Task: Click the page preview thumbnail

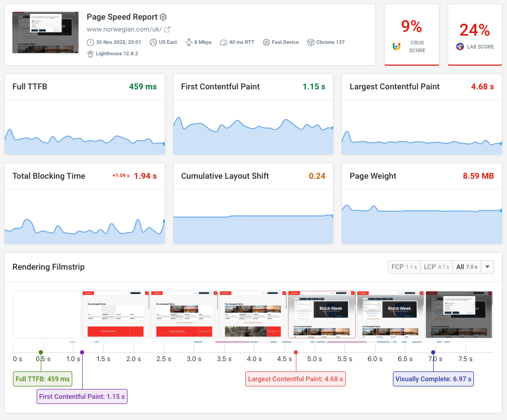Action: pos(45,32)
